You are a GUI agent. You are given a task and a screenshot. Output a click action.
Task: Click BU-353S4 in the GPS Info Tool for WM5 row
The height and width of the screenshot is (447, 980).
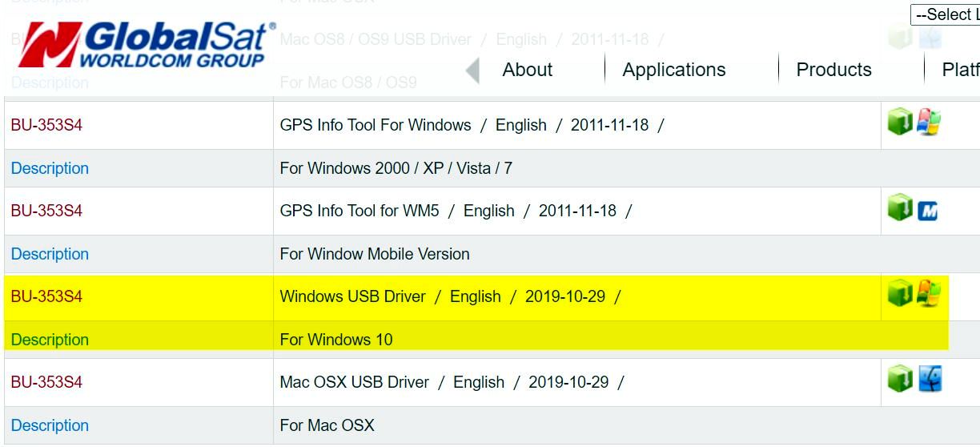(46, 211)
